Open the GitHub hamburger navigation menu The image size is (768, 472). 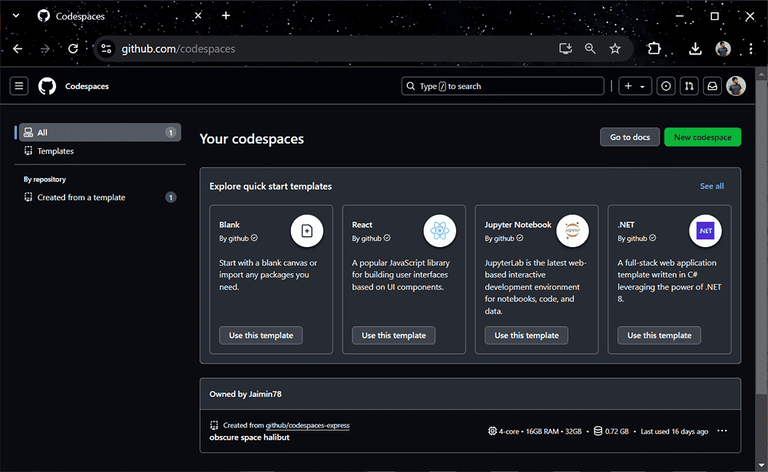tap(19, 86)
